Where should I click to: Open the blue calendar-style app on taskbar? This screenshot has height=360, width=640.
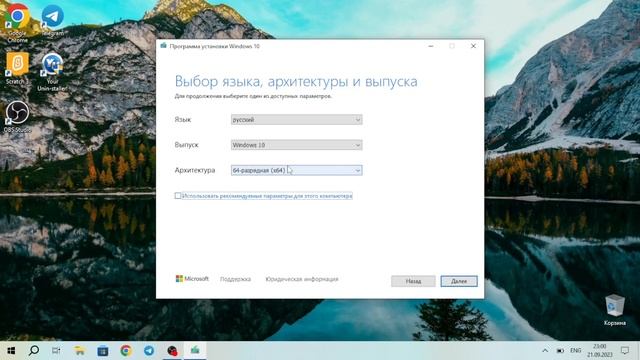103,350
